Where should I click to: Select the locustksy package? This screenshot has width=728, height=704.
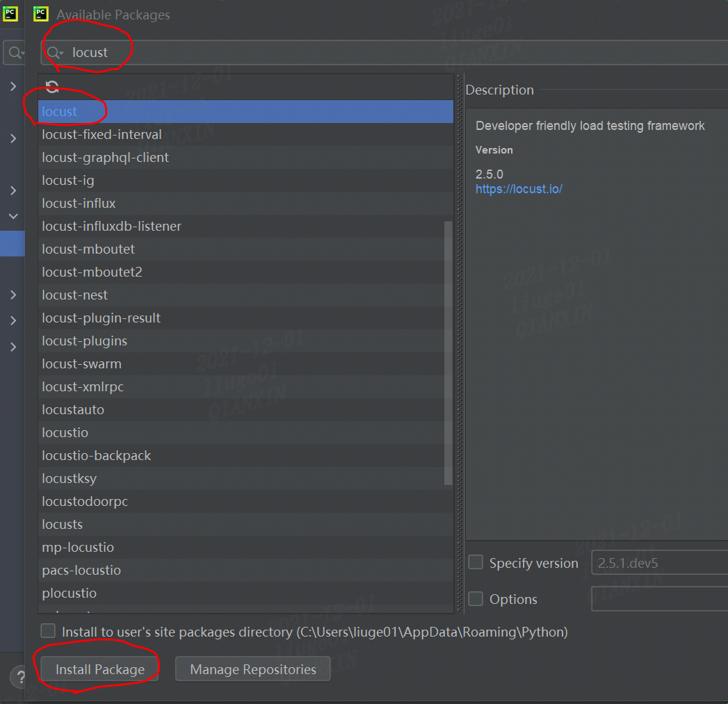(x=245, y=478)
